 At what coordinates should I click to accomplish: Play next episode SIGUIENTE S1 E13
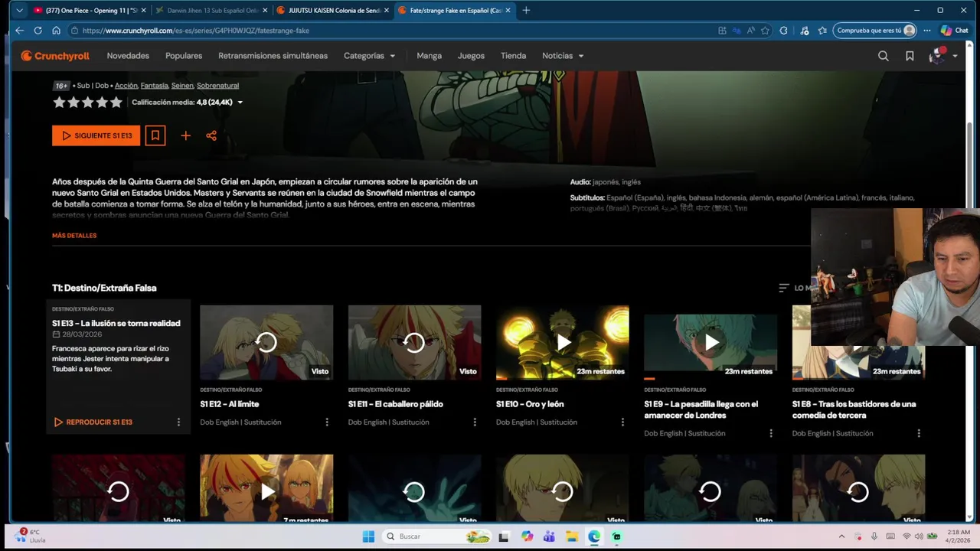[x=96, y=135]
